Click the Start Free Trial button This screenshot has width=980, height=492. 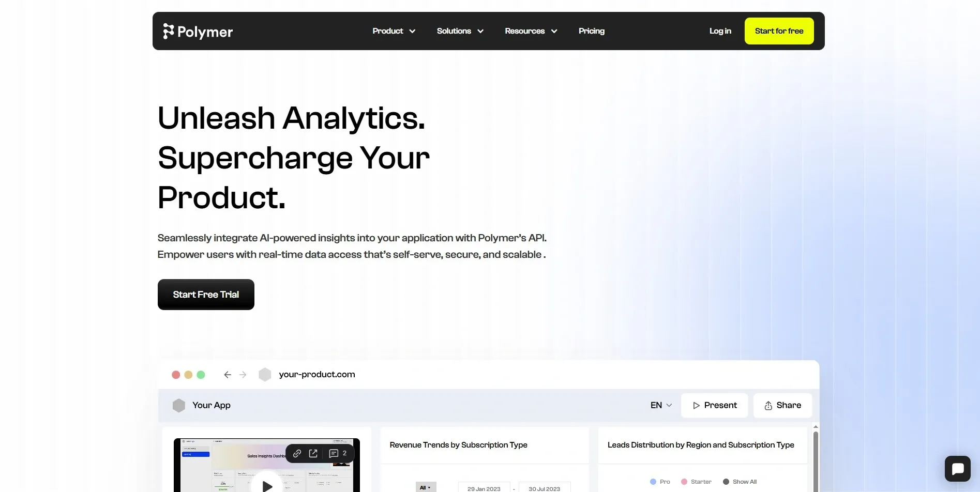206,295
